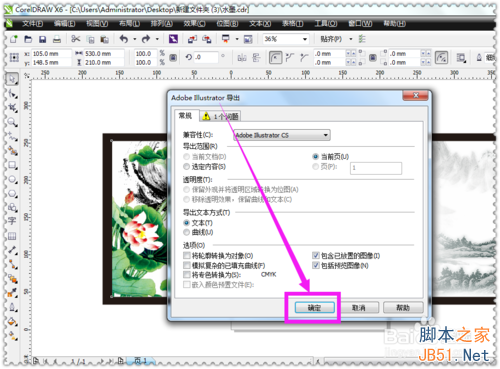This screenshot has height=369, width=500.
Task: Close the Adobe Illustrator 导出 dialog
Action: pyautogui.click(x=415, y=96)
